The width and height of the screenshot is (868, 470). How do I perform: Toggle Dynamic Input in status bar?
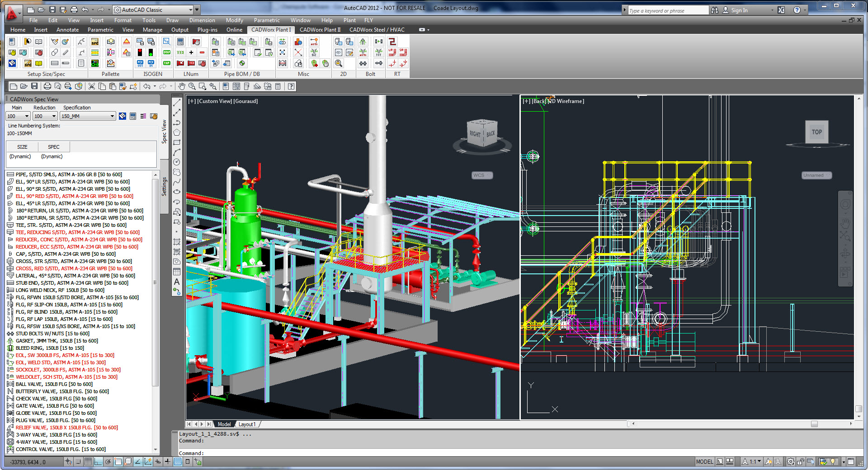pyautogui.click(x=158, y=461)
